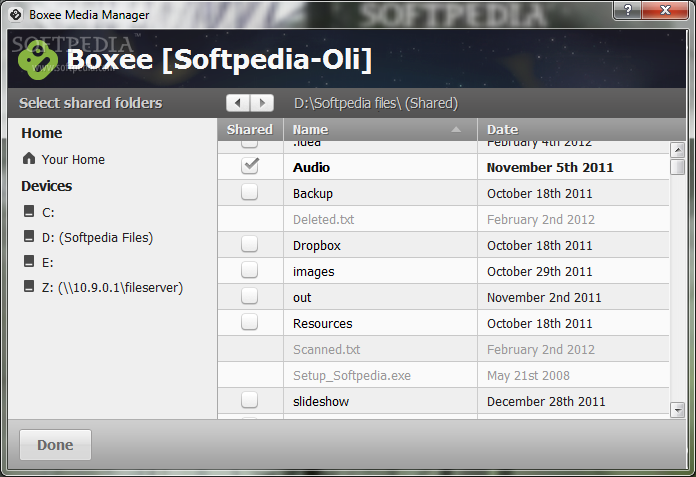Select D: (Softpedia Files) drive
This screenshot has width=696, height=477.
(x=97, y=238)
